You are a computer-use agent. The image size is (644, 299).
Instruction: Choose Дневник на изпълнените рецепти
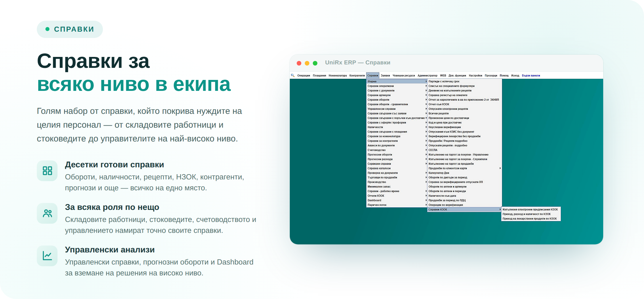(x=465, y=91)
